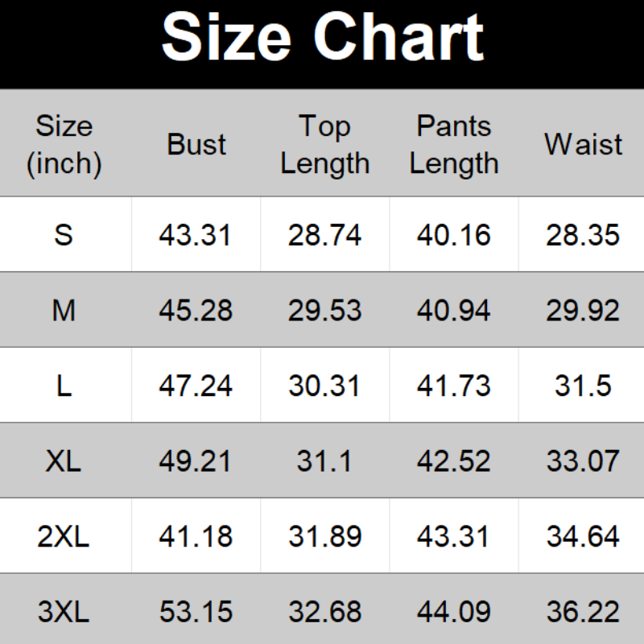Click the M size row label
The height and width of the screenshot is (644, 644).
pyautogui.click(x=64, y=310)
